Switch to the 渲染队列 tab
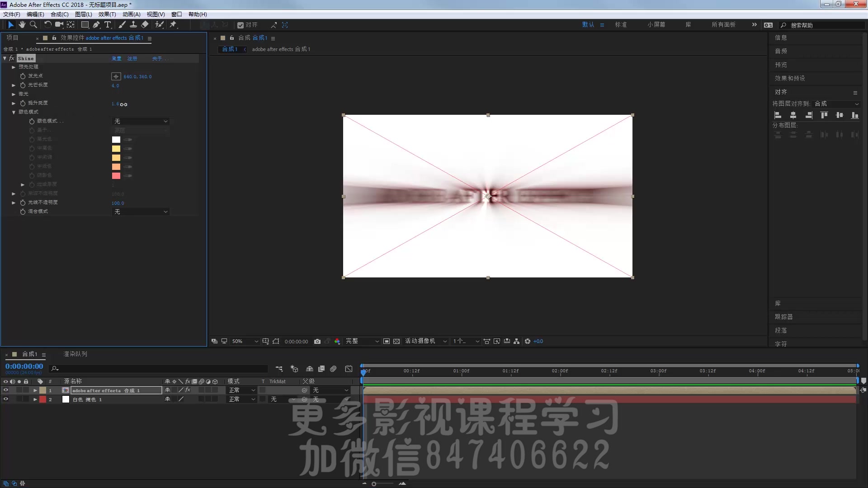868x488 pixels. coord(75,354)
